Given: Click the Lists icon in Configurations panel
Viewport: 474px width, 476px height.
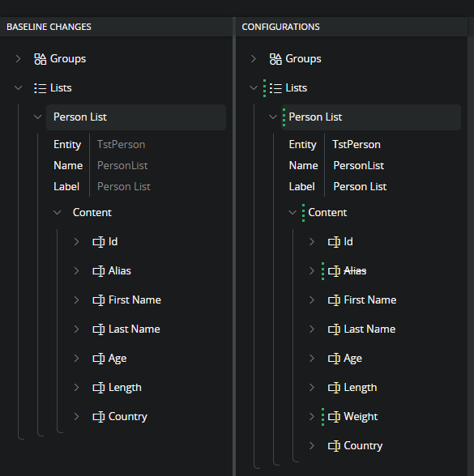Looking at the screenshot, I should 275,88.
